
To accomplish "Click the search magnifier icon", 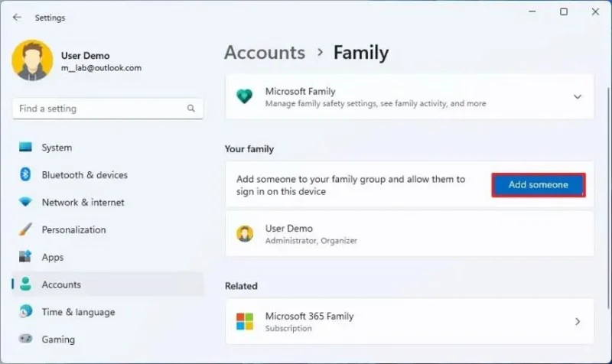I will tap(190, 108).
